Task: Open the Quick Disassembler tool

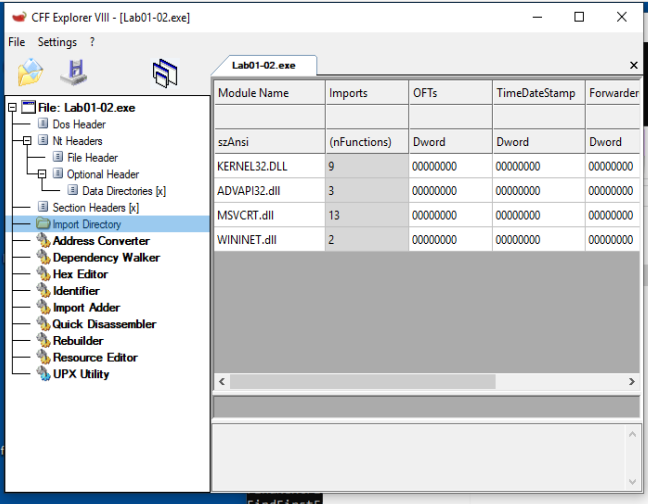Action: pyautogui.click(x=104, y=324)
